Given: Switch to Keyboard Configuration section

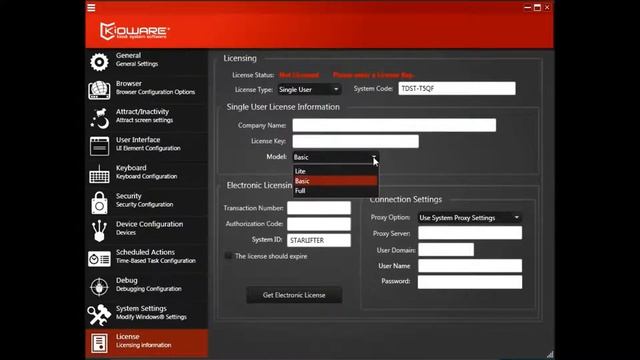Looking at the screenshot, I should coord(147,174).
